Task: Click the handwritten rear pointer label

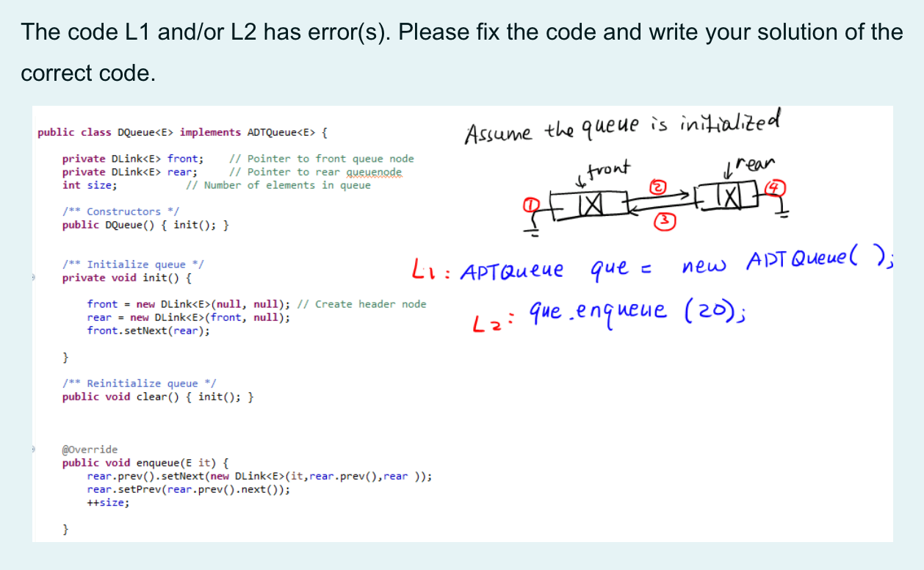Action: tap(753, 163)
